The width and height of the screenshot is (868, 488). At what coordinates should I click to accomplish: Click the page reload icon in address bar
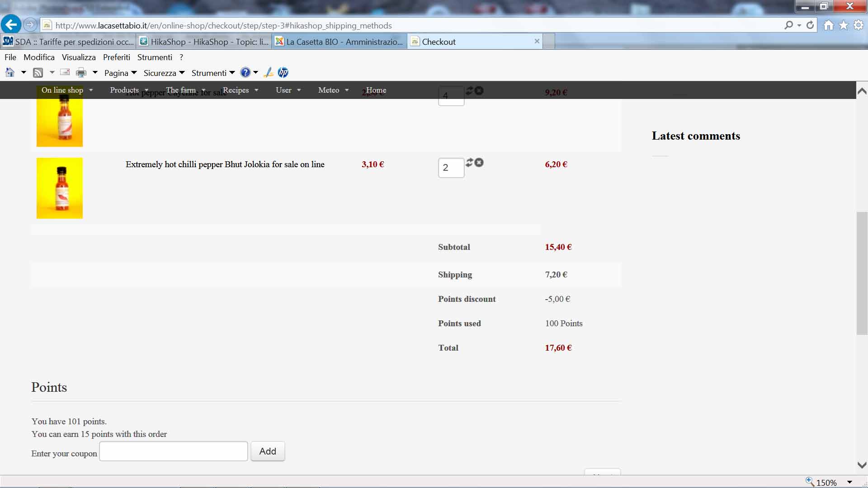point(810,25)
